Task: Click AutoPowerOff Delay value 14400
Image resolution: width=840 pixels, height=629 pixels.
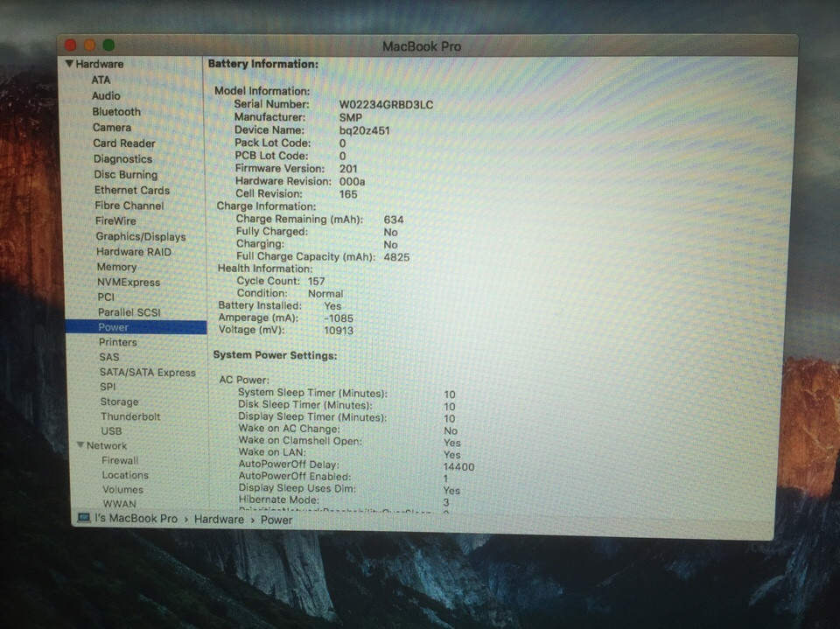Action: 458,466
